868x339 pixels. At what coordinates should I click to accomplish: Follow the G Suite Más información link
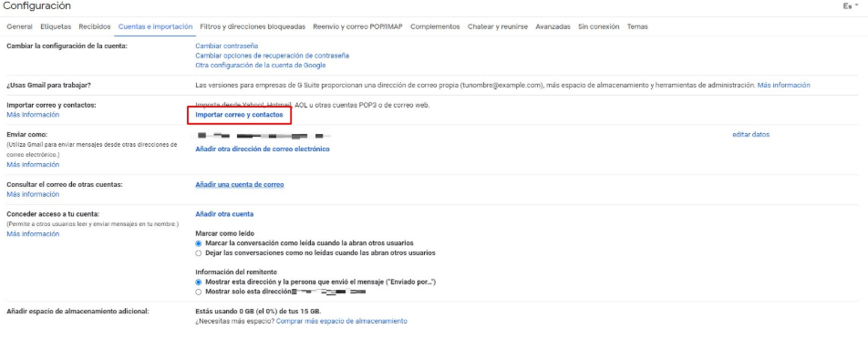[783, 85]
